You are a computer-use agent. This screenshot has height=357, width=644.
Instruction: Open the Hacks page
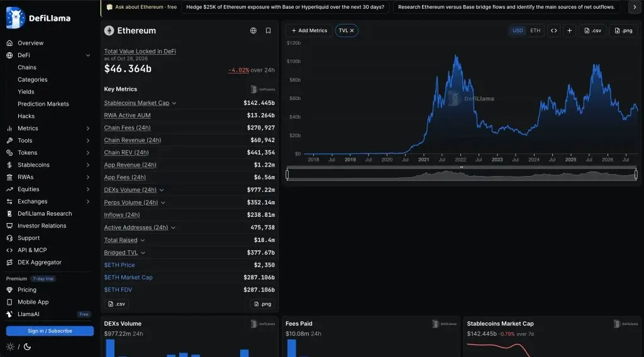(x=26, y=116)
